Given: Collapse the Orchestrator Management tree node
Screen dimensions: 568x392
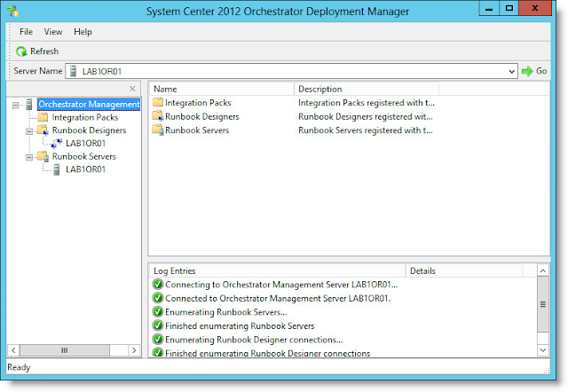Looking at the screenshot, I should pos(16,106).
